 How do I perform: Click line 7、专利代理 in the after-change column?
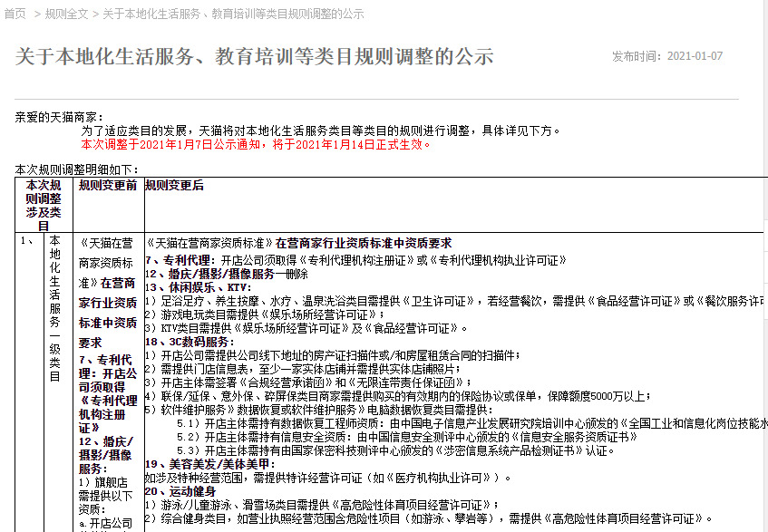[355, 260]
